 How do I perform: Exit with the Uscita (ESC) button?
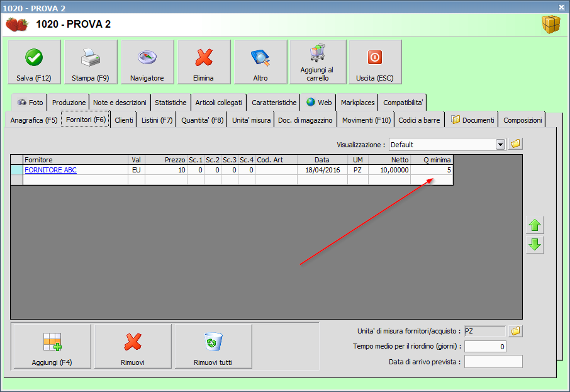pyautogui.click(x=375, y=62)
